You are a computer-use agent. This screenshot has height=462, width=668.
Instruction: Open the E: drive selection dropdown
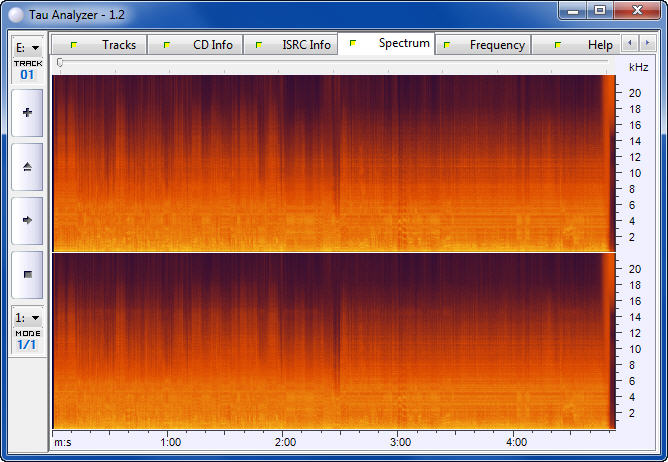(27, 47)
